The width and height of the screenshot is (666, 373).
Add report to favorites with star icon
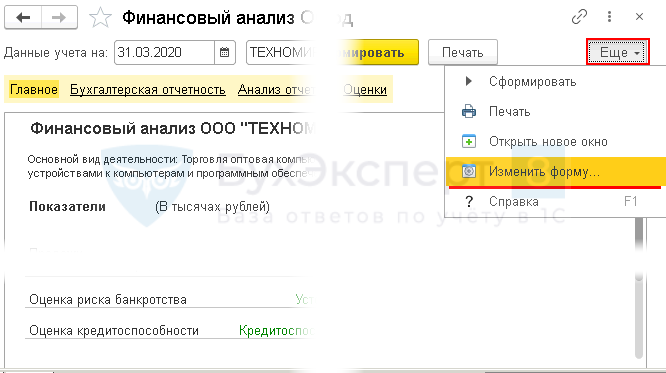(x=100, y=18)
